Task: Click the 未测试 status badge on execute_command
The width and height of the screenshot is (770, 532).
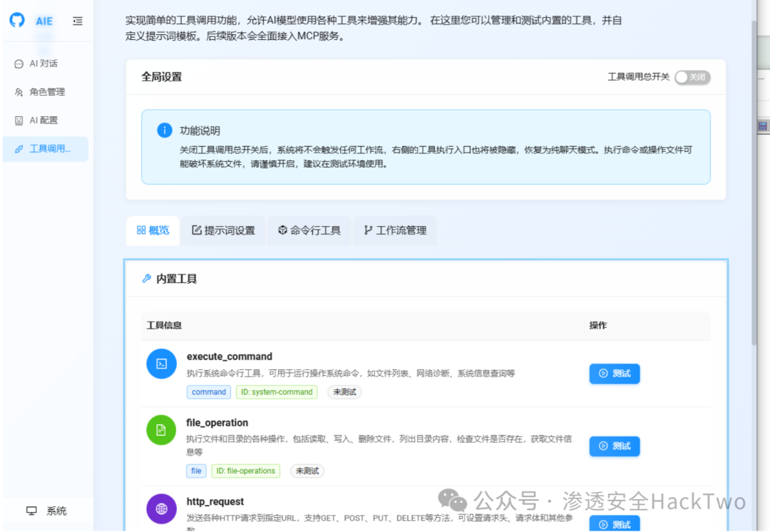Action: [344, 392]
